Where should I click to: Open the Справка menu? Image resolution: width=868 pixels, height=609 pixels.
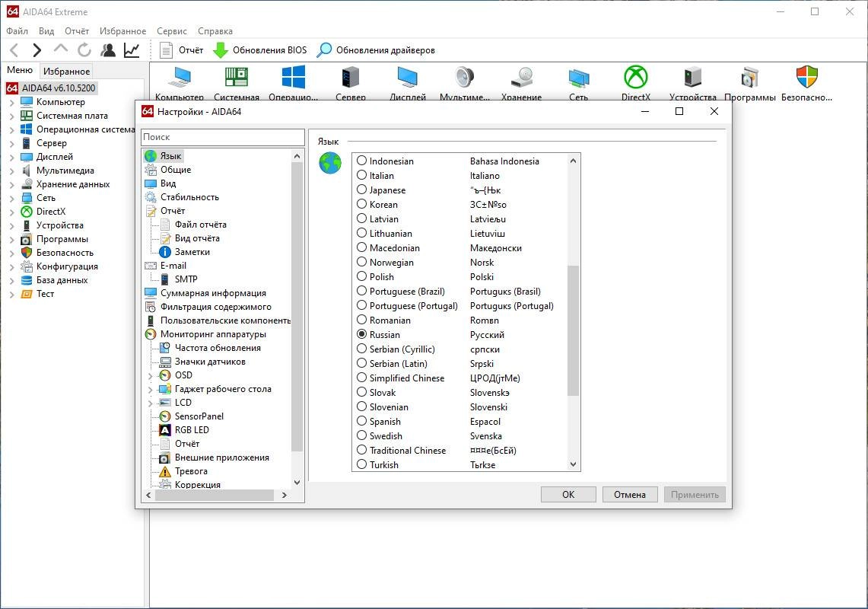[x=215, y=31]
